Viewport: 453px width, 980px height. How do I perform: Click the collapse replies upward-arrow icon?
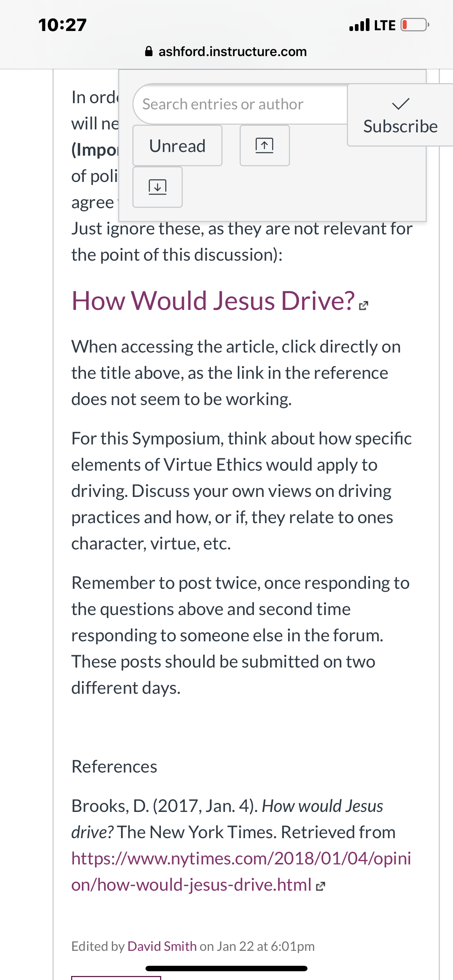point(264,145)
